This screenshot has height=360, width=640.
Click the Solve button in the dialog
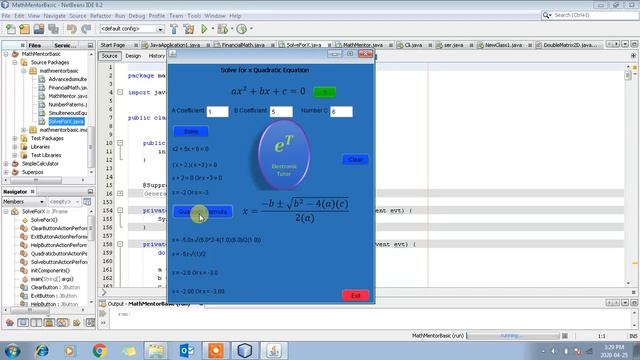coord(191,131)
